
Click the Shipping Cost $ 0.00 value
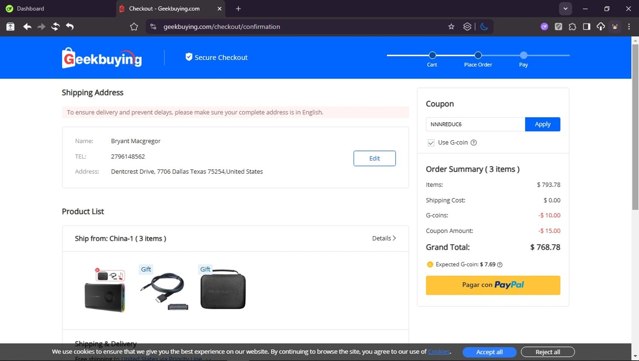(x=552, y=200)
